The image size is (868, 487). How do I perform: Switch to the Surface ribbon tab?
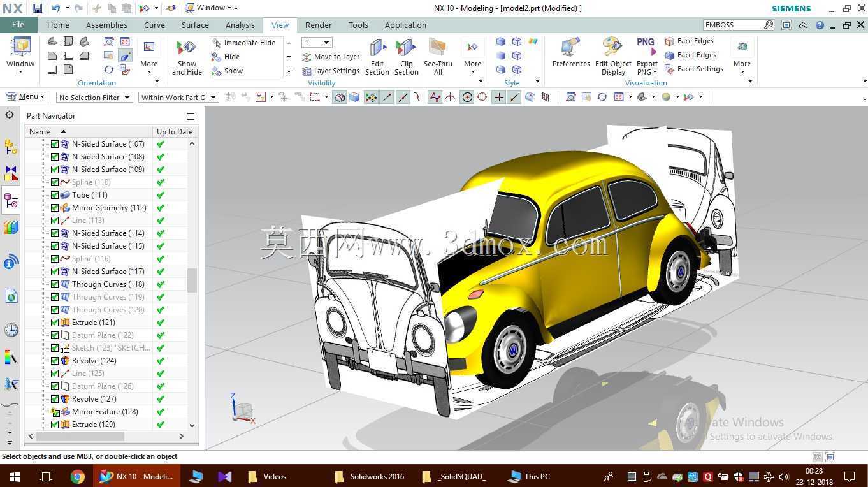click(195, 25)
